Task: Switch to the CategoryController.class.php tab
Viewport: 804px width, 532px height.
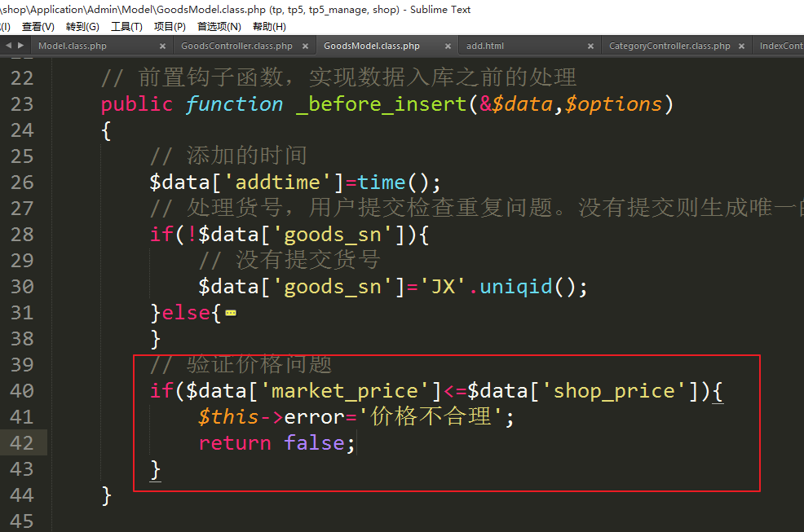Action: click(669, 46)
